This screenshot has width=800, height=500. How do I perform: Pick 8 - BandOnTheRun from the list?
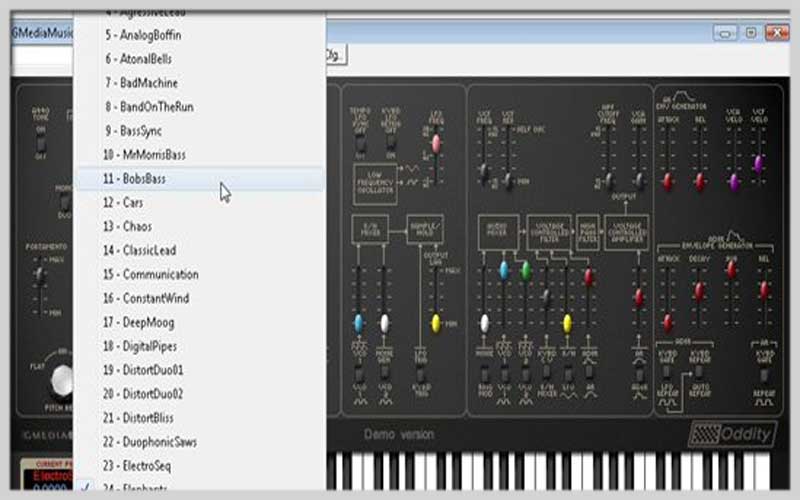point(199,107)
